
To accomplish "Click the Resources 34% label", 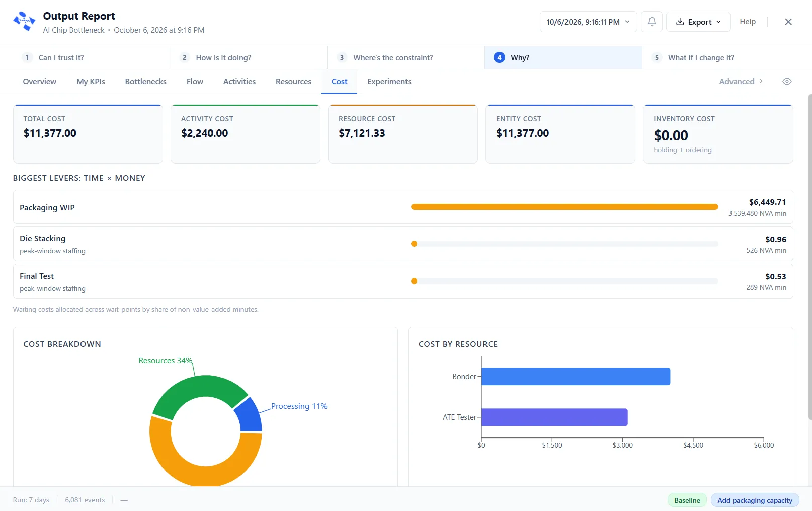I will point(166,361).
